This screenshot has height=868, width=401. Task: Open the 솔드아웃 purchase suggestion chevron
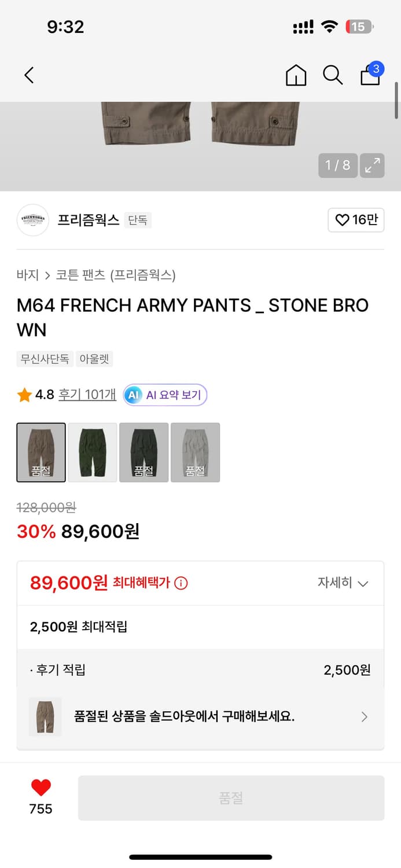(x=365, y=716)
